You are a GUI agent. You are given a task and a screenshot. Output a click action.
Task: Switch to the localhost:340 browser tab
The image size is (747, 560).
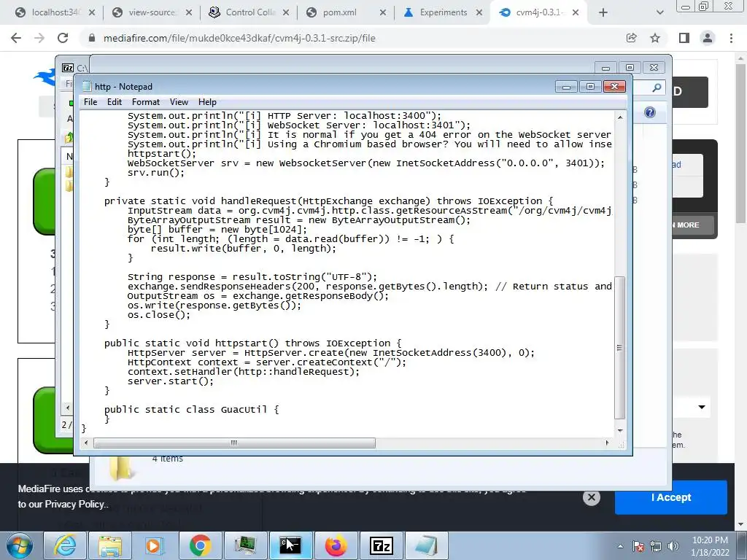[x=55, y=12]
